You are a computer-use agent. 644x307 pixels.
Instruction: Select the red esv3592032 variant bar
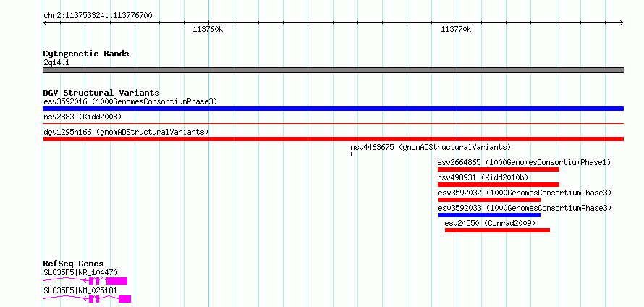[489, 200]
